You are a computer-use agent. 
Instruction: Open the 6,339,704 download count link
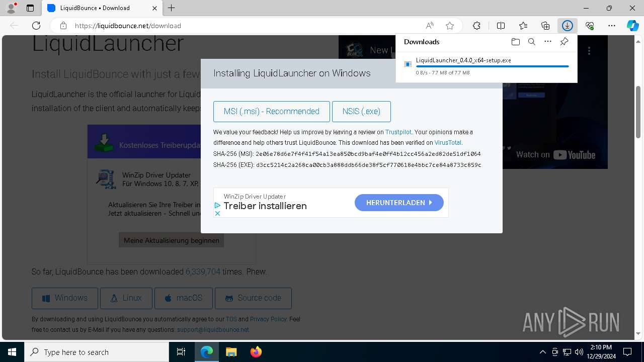[x=203, y=272]
